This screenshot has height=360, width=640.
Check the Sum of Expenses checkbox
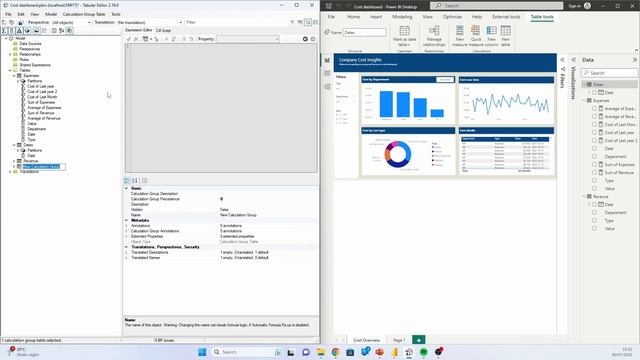pyautogui.click(x=594, y=164)
